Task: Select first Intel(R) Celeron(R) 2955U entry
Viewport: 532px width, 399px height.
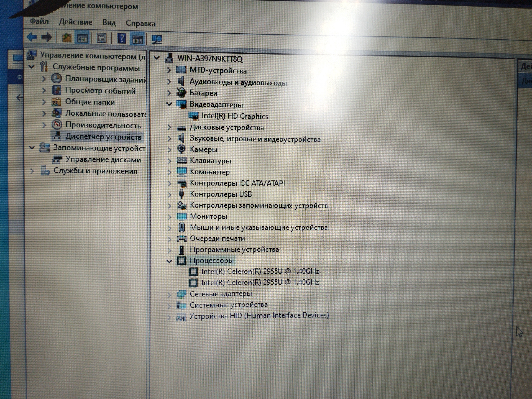Action: [260, 271]
